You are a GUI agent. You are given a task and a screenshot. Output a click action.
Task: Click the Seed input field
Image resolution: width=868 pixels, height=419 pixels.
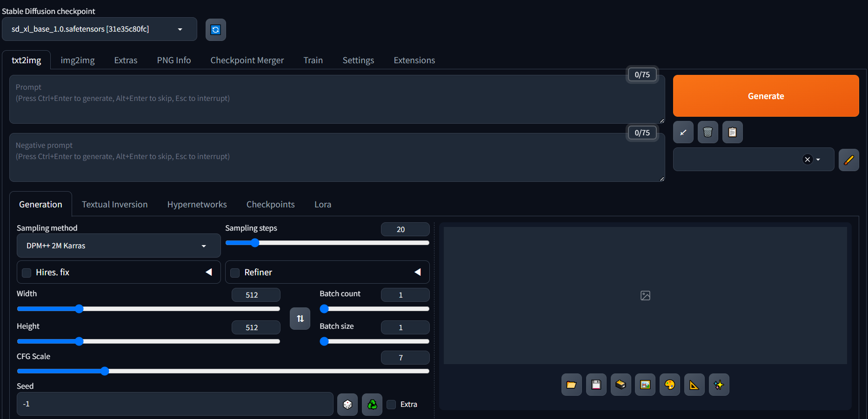[175, 404]
